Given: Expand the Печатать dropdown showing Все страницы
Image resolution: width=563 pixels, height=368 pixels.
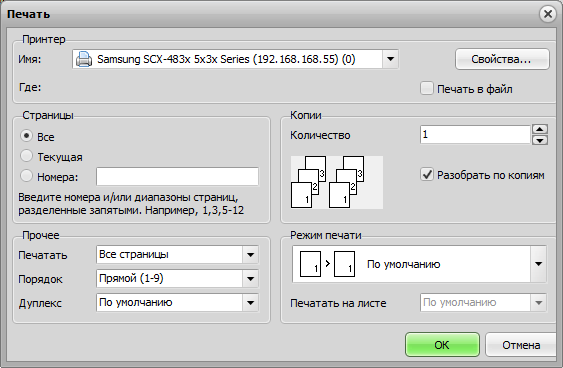Looking at the screenshot, I should pos(250,255).
